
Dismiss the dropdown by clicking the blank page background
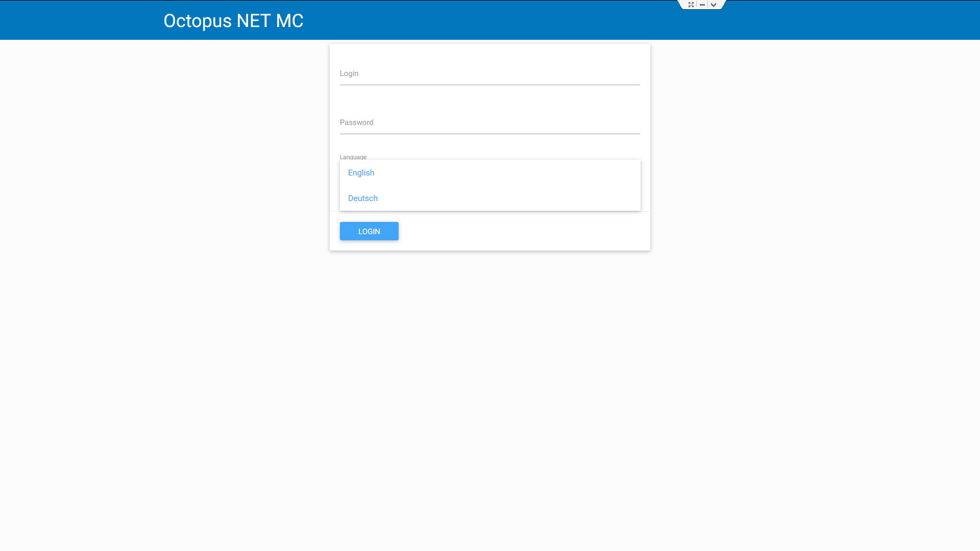490,398
